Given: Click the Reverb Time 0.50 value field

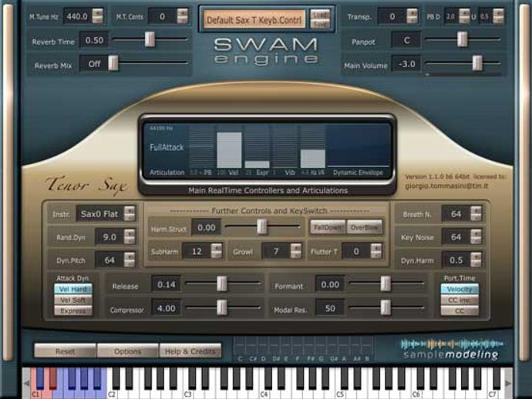Looking at the screenshot, I should (94, 40).
